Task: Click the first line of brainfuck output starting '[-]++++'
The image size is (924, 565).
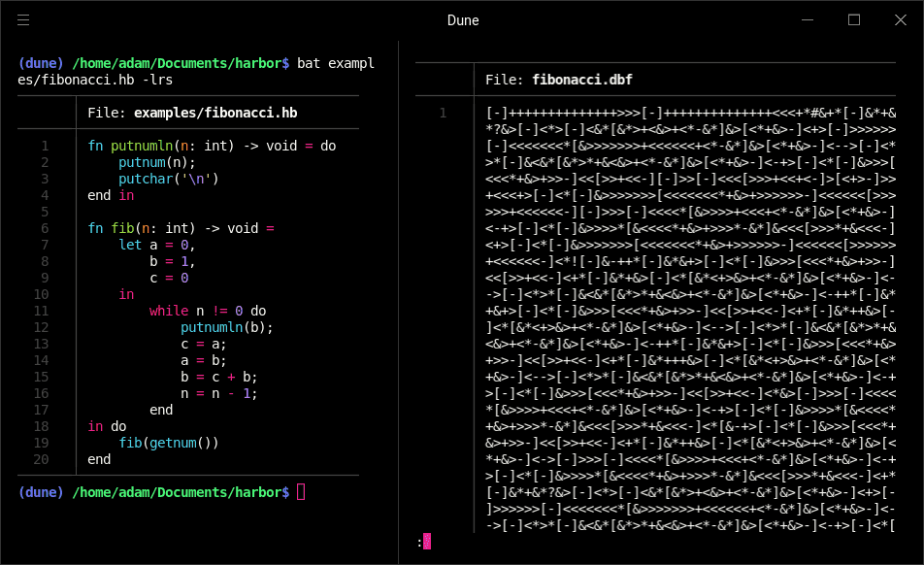Action: pos(691,113)
